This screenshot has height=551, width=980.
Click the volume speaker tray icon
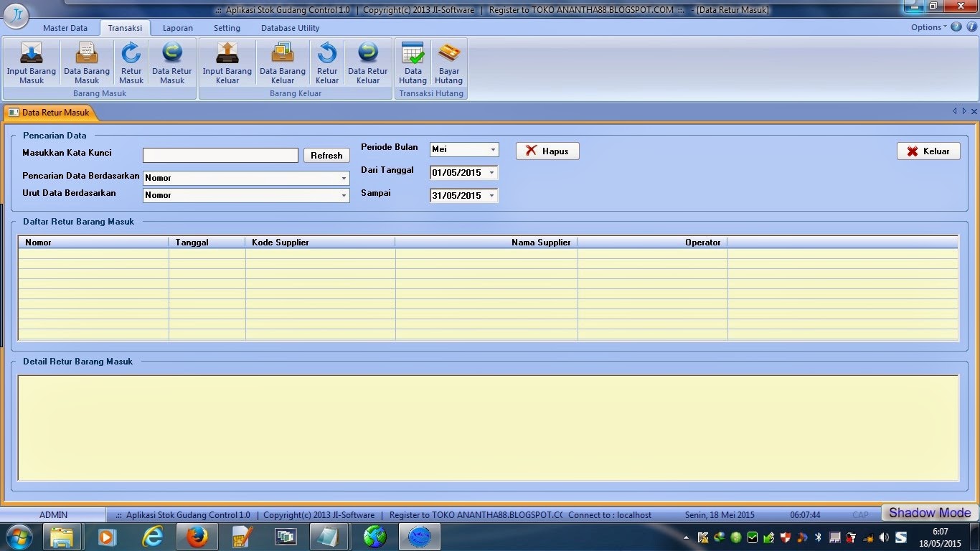tap(884, 537)
